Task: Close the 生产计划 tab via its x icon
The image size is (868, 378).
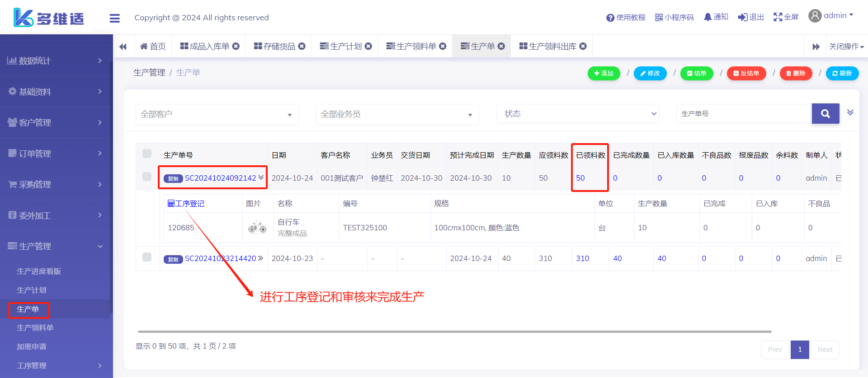Action: click(368, 46)
